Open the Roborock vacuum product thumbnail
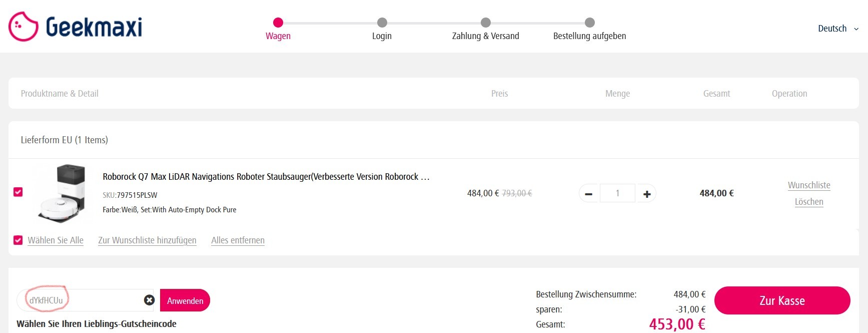 pyautogui.click(x=63, y=193)
